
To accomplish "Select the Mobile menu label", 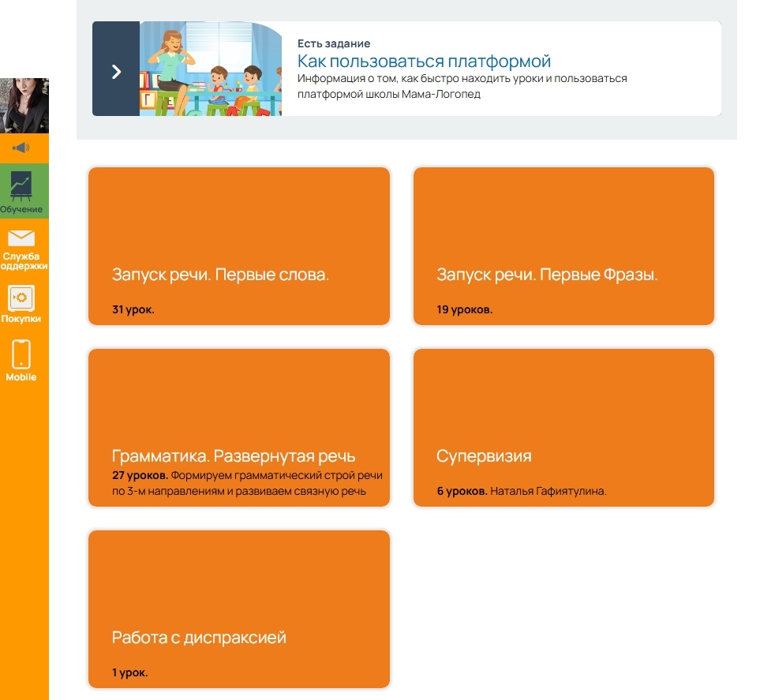I will pyautogui.click(x=21, y=377).
